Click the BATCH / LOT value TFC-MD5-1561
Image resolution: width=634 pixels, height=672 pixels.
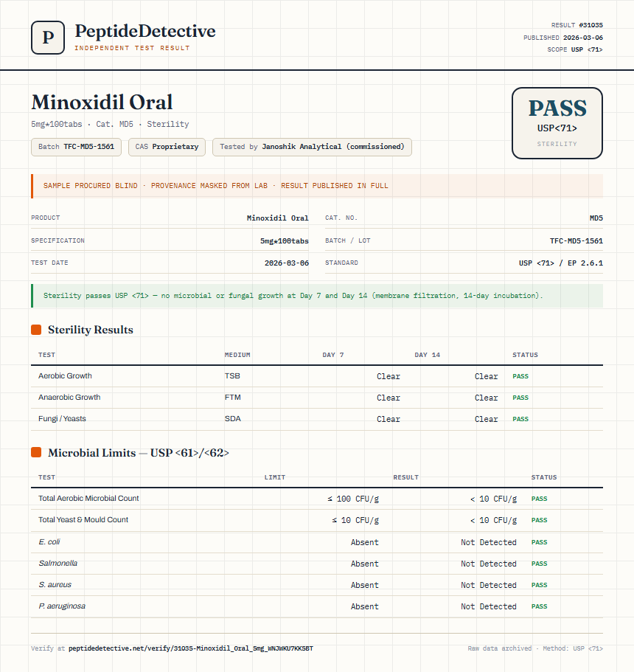coord(576,241)
